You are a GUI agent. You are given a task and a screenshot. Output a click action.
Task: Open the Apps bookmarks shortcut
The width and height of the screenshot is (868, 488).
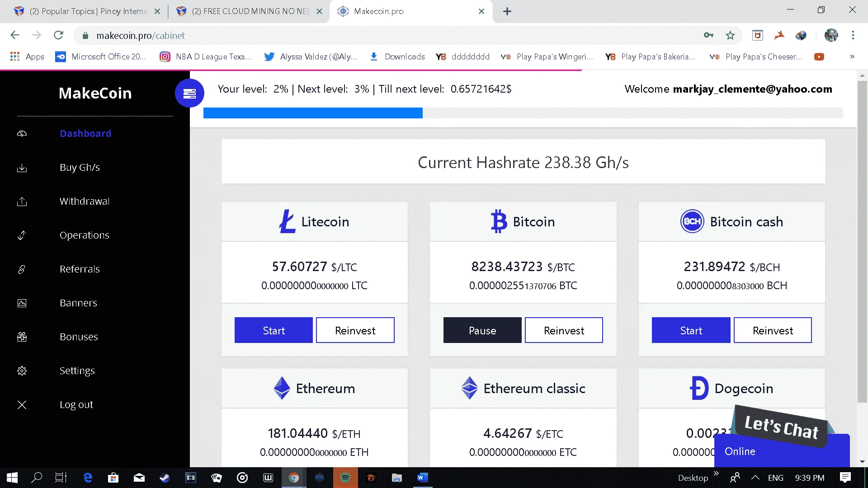(x=27, y=56)
